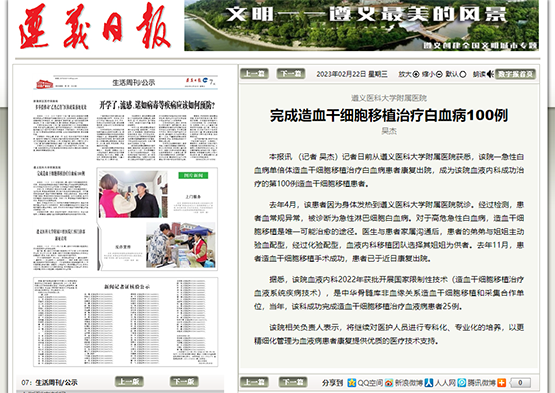Open the 数字报首页 button
555x393 pixels.
tap(515, 74)
